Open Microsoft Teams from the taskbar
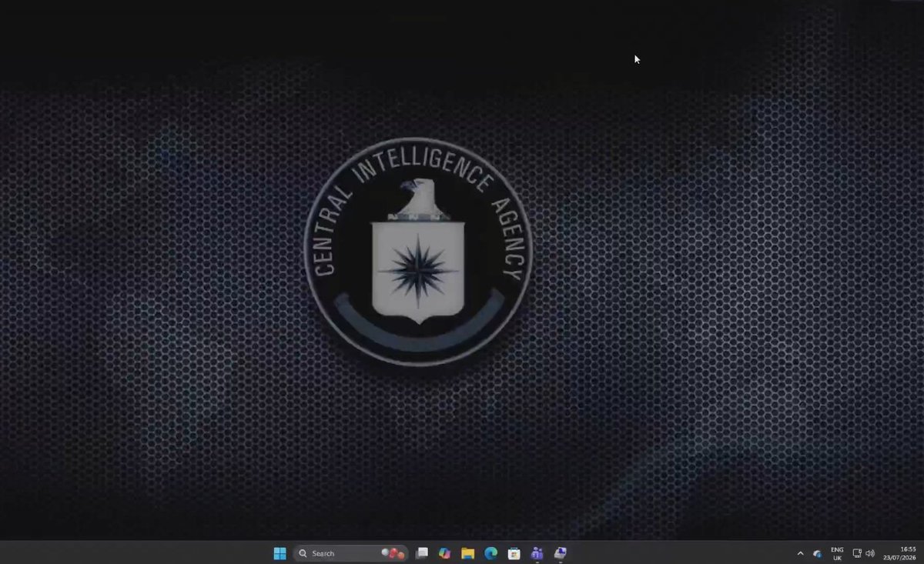Viewport: 924px width, 564px height. pos(537,553)
